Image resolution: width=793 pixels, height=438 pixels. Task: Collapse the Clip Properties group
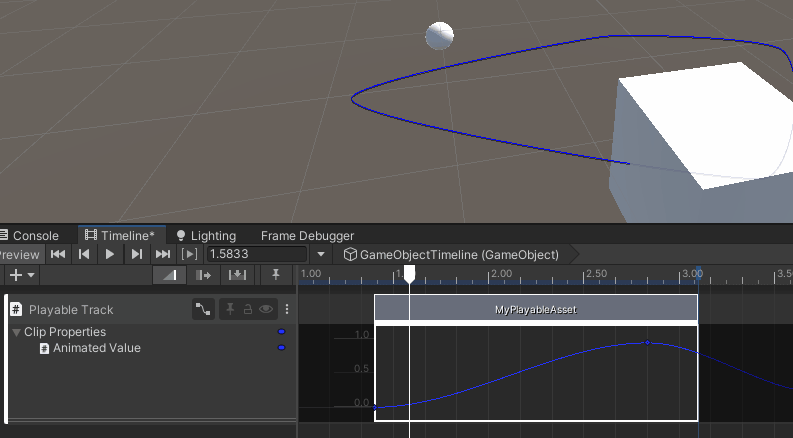(x=16, y=332)
